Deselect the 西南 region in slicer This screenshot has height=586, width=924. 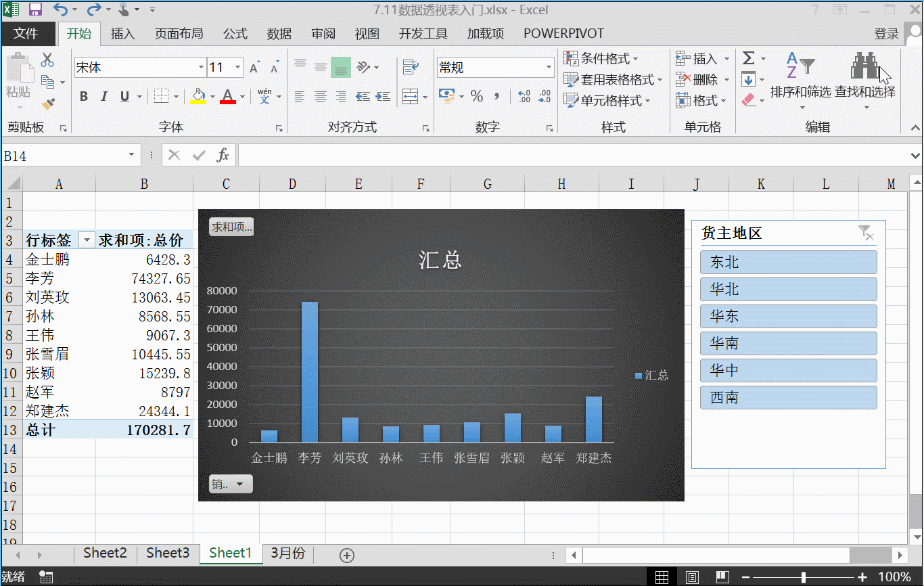point(788,397)
